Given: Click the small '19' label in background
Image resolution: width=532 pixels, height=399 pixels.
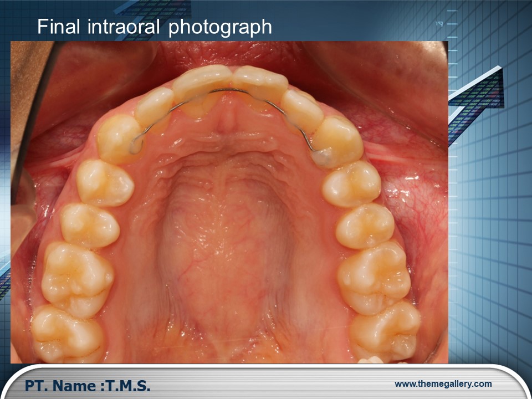Looking at the screenshot, I should pos(439,24).
